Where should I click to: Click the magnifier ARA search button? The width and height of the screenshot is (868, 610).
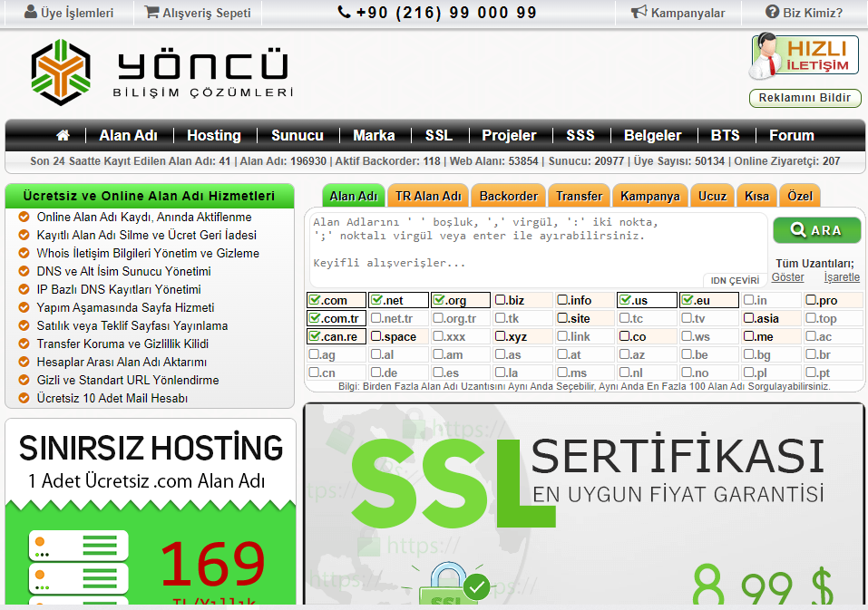click(817, 230)
